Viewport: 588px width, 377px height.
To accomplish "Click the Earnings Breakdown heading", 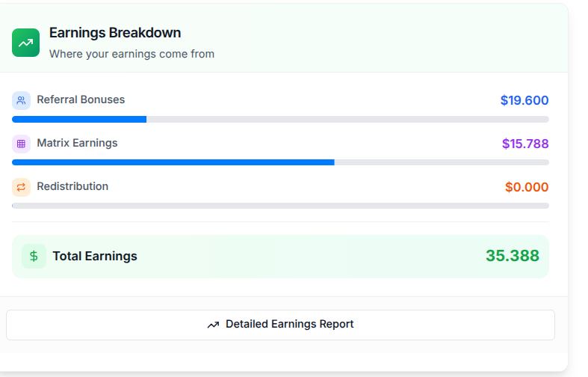I will click(x=115, y=33).
